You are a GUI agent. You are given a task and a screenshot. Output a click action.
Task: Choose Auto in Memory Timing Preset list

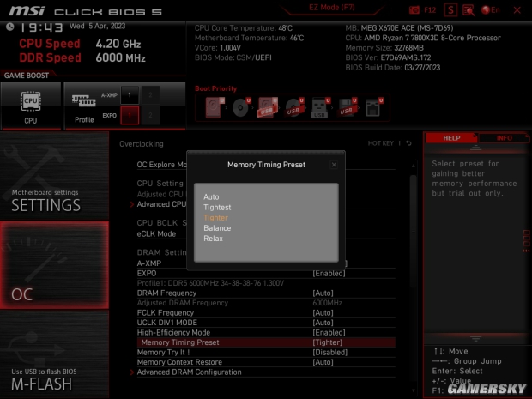(x=211, y=196)
